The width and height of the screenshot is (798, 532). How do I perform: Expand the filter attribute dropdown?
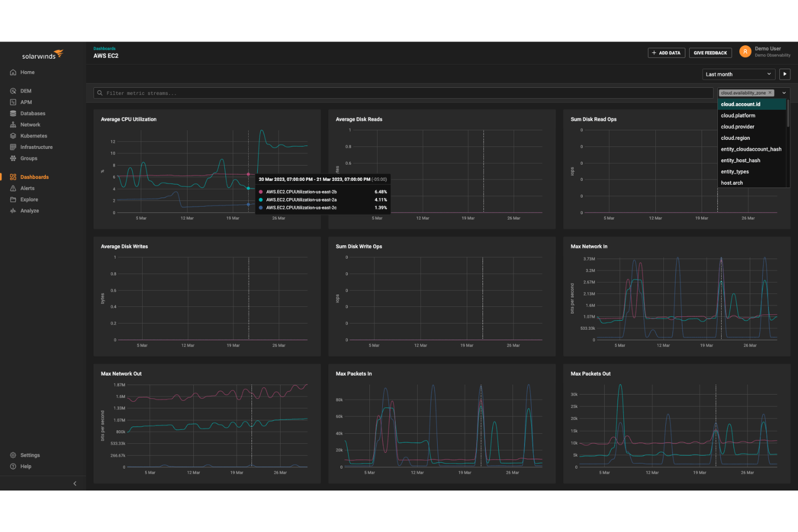[783, 93]
